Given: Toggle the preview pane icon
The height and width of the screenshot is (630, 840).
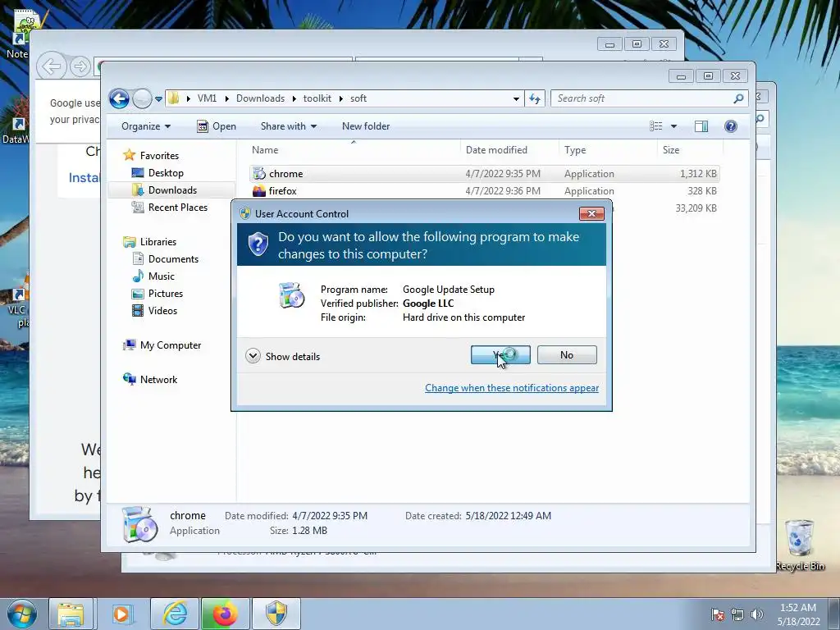Looking at the screenshot, I should pos(701,126).
